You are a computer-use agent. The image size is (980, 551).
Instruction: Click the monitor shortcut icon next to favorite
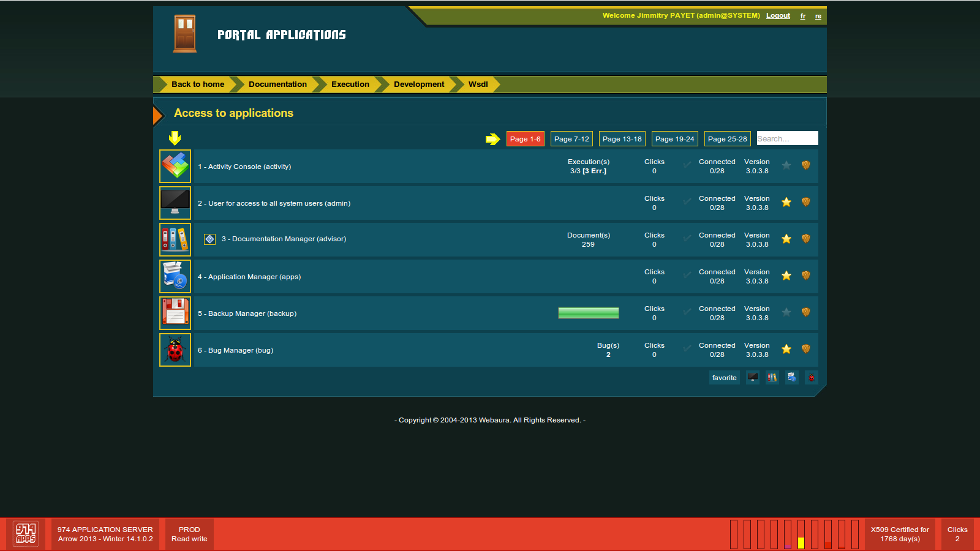(753, 378)
